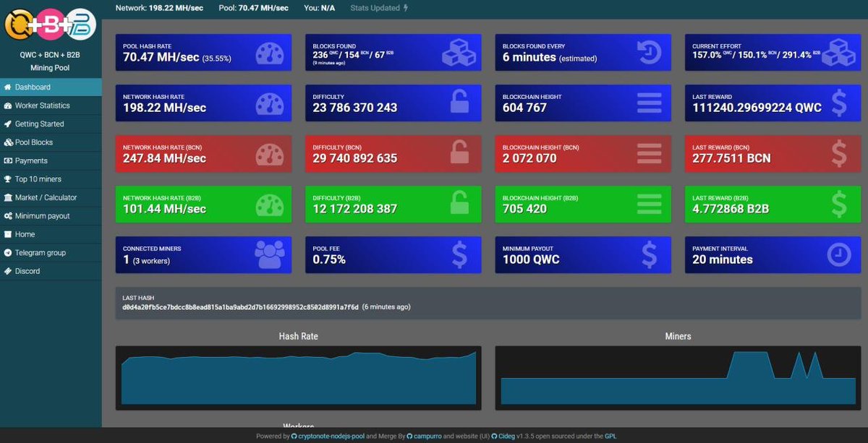
Task: Click the Blockchain Height (B2B) bars icon
Action: click(x=649, y=205)
